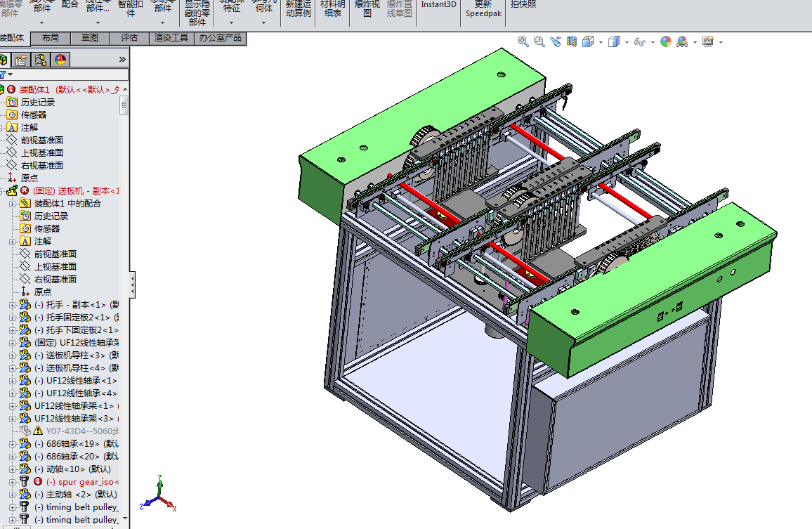The image size is (812, 529).
Task: Open the Apply Scene icon
Action: coord(683,41)
